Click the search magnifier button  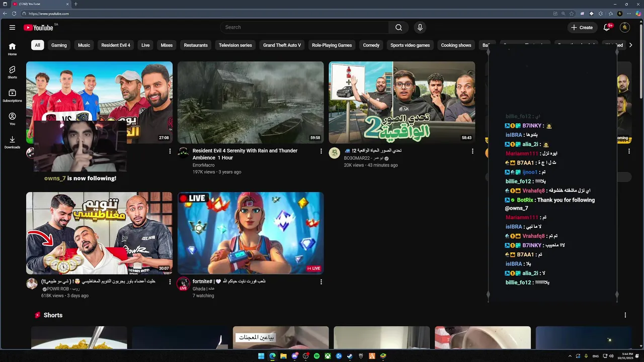tap(398, 27)
